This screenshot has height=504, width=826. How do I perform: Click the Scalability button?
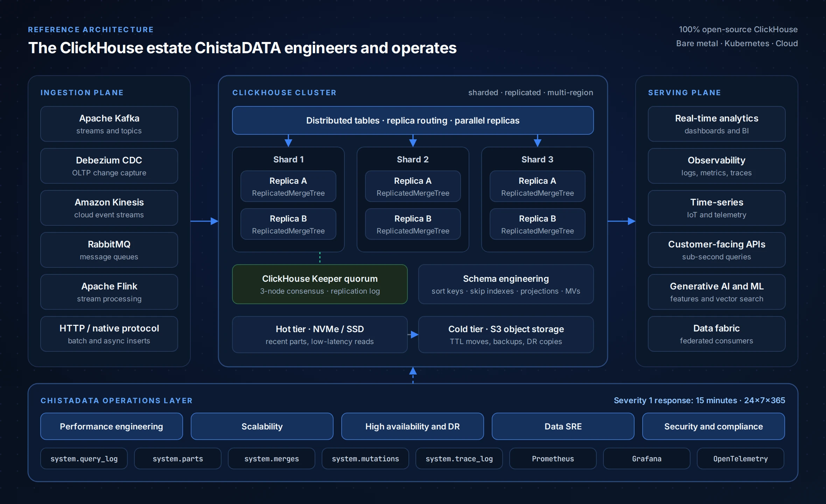pyautogui.click(x=262, y=426)
